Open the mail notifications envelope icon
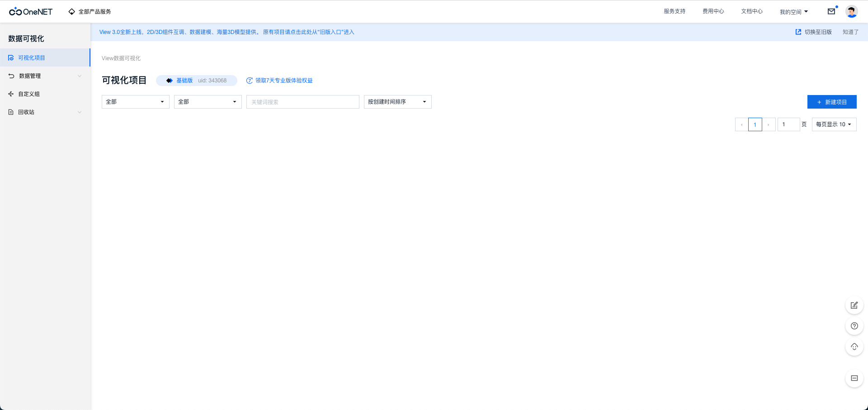 coord(831,12)
